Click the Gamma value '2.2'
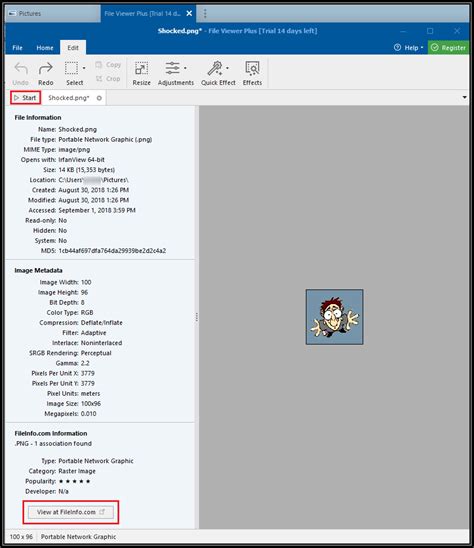The image size is (474, 548). [x=85, y=363]
